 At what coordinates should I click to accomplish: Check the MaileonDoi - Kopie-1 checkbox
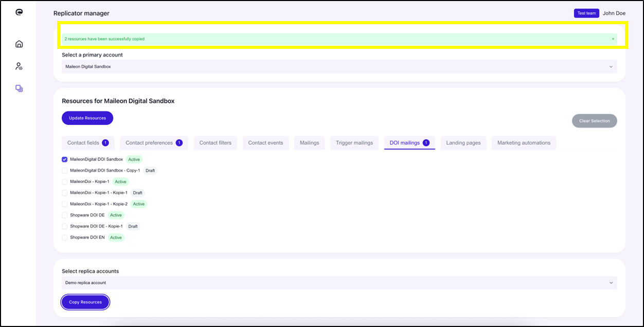click(x=65, y=181)
